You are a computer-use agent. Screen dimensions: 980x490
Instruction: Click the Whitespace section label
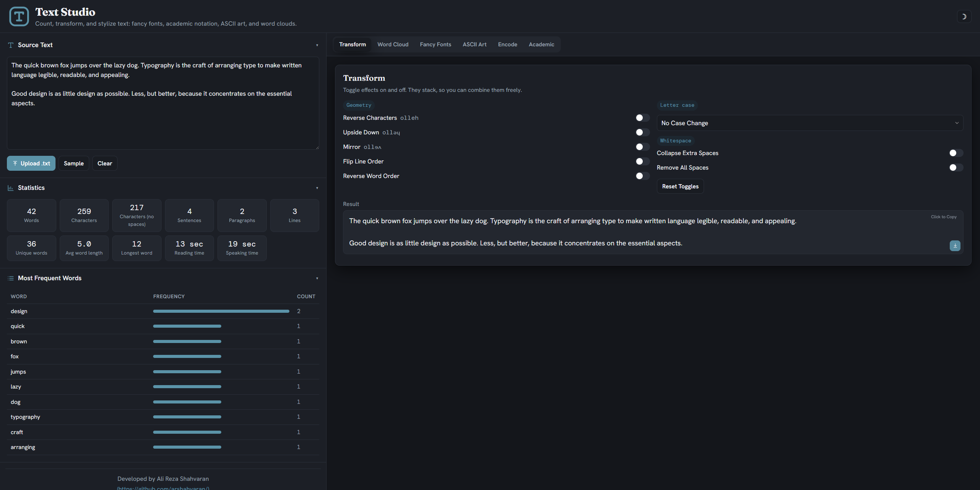click(x=675, y=141)
